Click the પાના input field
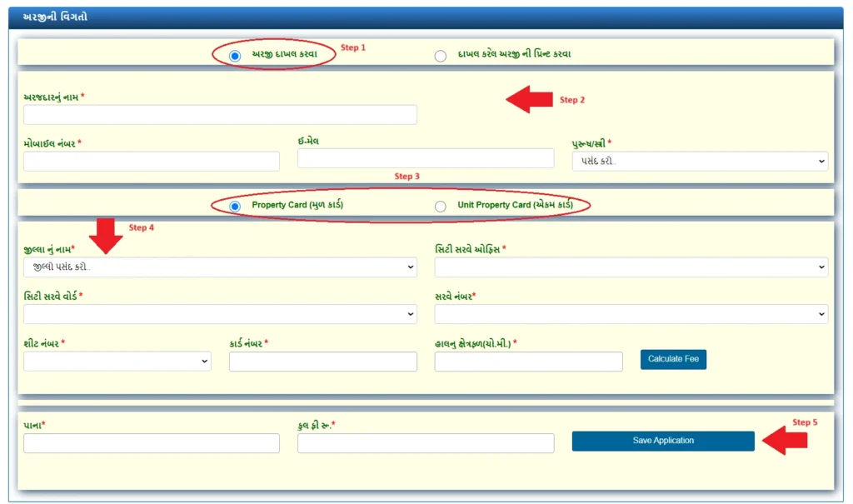The width and height of the screenshot is (853, 504). coord(151,443)
